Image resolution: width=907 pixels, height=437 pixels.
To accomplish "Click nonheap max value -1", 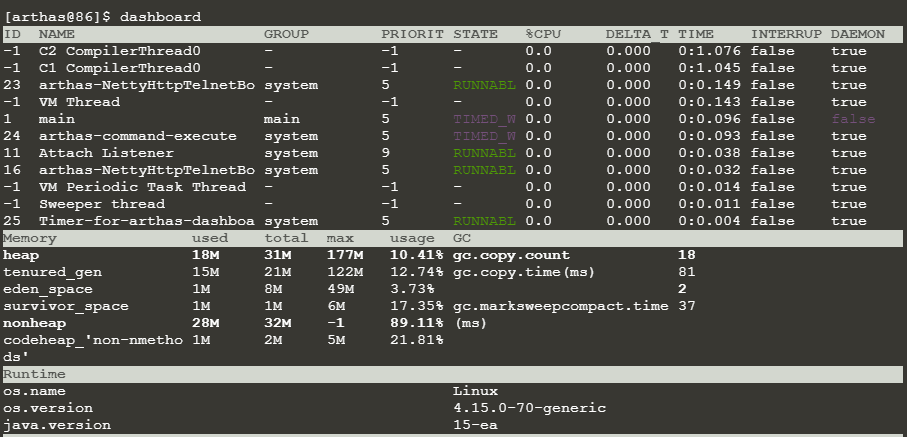I will click(x=335, y=323).
